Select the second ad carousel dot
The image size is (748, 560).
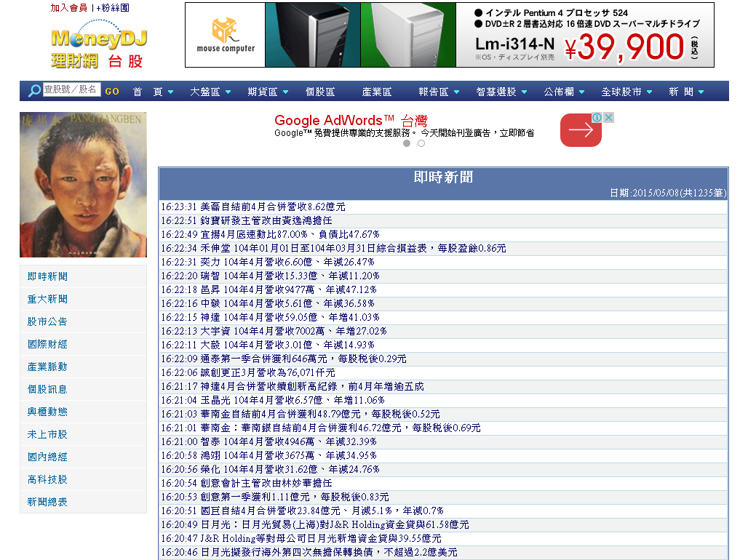(x=421, y=143)
